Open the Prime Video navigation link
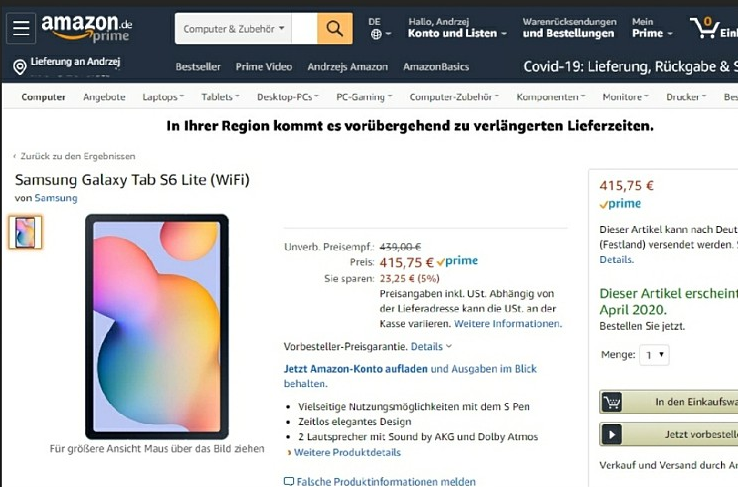The height and width of the screenshot is (487, 745). click(264, 67)
